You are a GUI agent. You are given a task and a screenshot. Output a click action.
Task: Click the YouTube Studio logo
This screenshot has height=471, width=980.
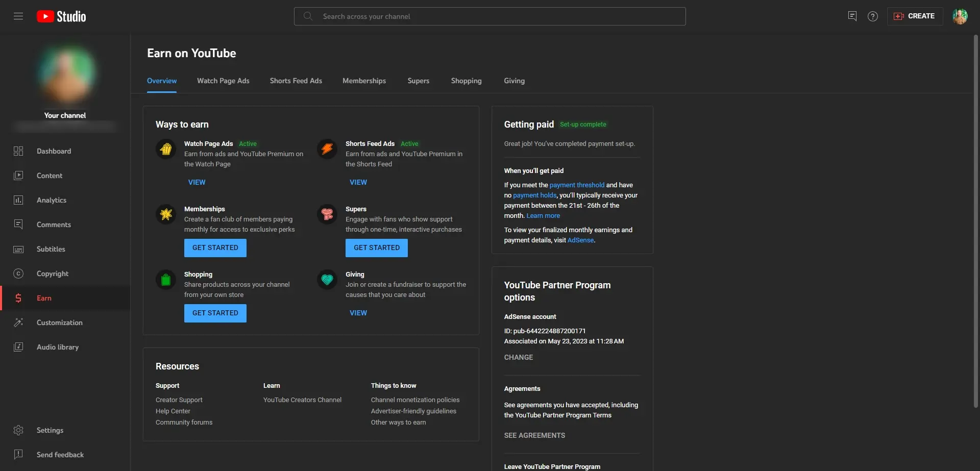tap(61, 16)
